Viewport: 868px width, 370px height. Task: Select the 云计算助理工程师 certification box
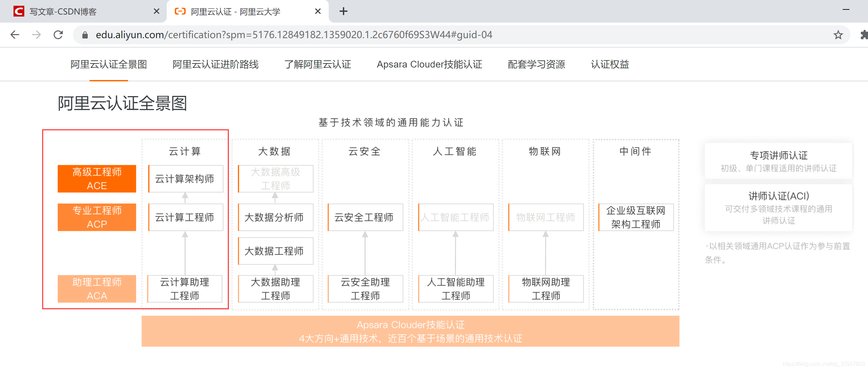tap(185, 289)
